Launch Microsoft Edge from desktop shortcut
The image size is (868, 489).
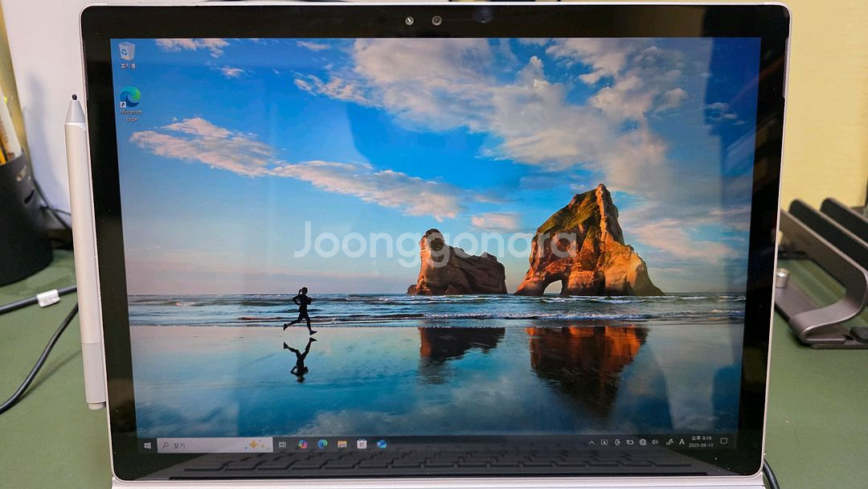click(x=129, y=100)
